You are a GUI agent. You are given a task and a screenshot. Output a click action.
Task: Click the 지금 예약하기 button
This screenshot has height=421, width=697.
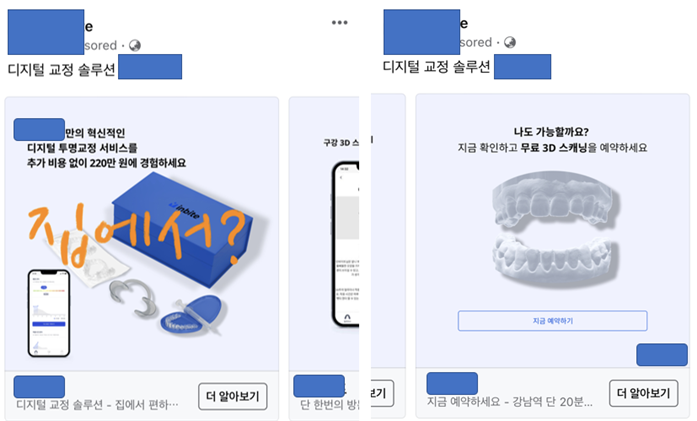pyautogui.click(x=553, y=321)
